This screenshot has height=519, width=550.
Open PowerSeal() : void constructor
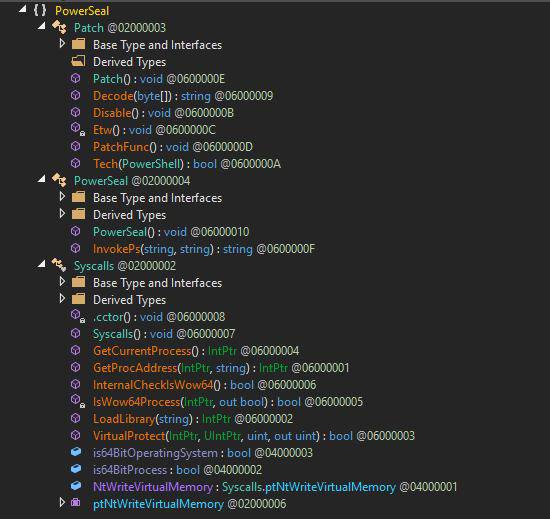tap(171, 232)
